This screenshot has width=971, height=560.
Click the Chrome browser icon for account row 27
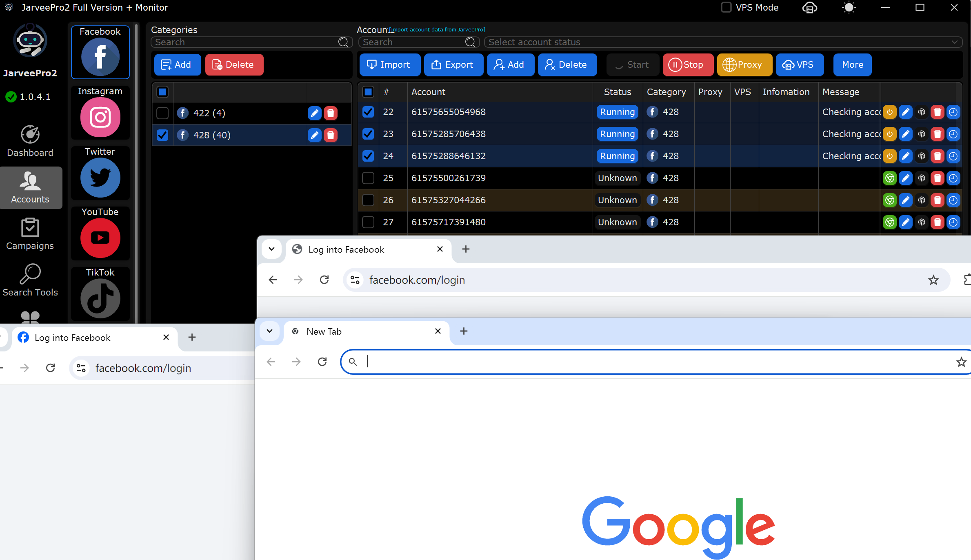(x=890, y=222)
